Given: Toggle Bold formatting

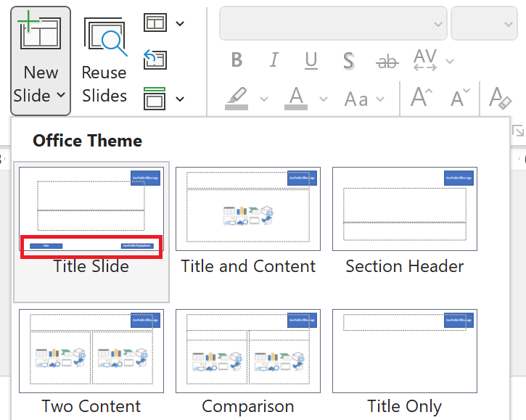Looking at the screenshot, I should coord(237,61).
